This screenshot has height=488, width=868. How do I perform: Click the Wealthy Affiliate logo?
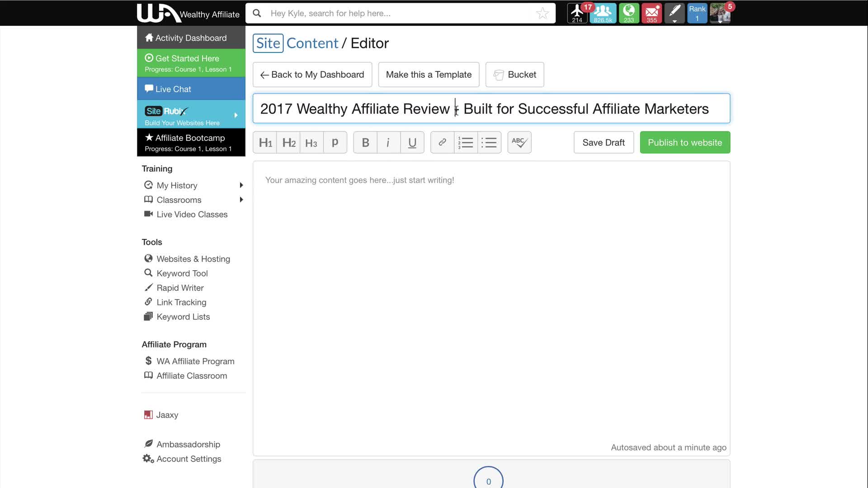click(x=188, y=13)
